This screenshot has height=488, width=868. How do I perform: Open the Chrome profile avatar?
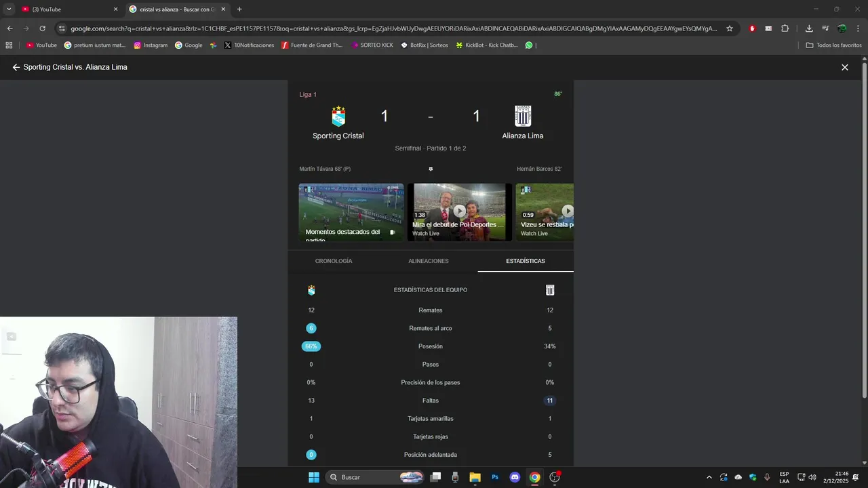pos(842,28)
